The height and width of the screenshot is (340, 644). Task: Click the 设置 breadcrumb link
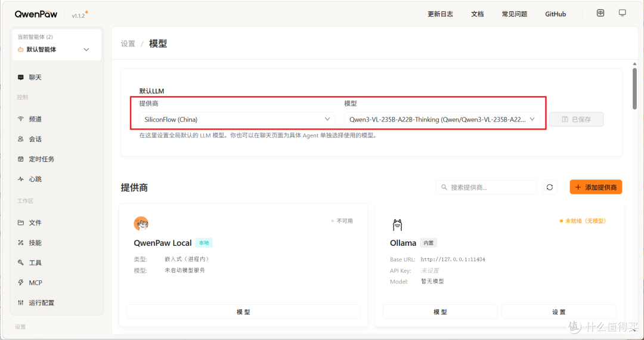(128, 44)
